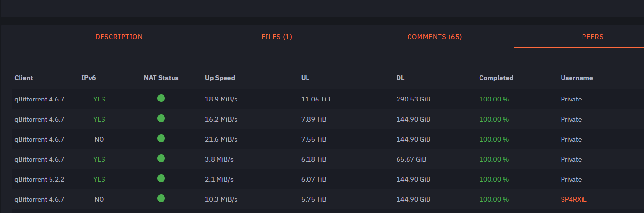The height and width of the screenshot is (213, 644).
Task: Select the 11.06 TiB upload cell
Action: (316, 99)
